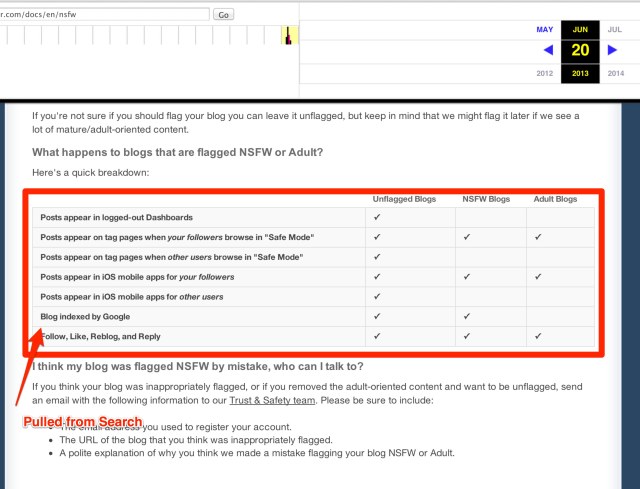
Task: Go to previous capture with left blue arrow
Action: point(549,50)
